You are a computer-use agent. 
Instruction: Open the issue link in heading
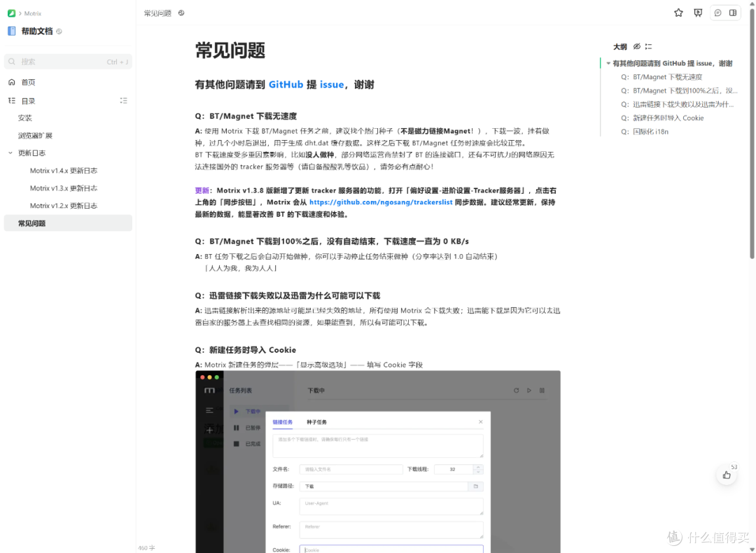[332, 85]
